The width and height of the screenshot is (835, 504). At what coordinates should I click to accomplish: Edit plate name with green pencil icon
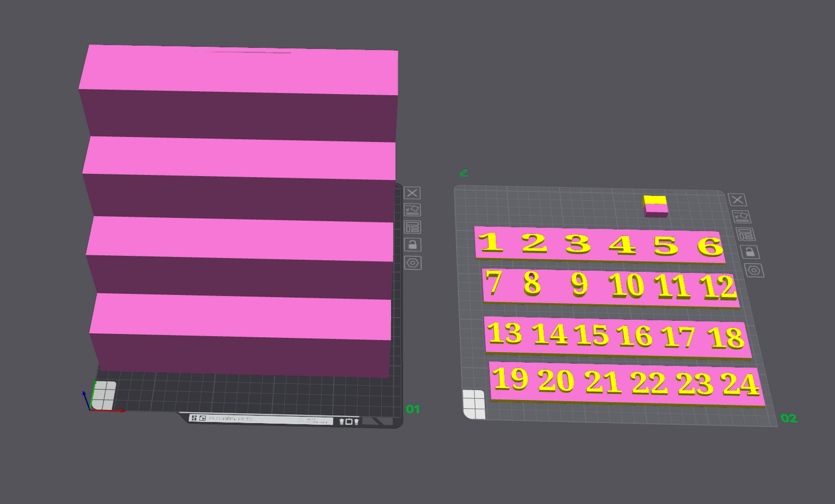tap(463, 173)
